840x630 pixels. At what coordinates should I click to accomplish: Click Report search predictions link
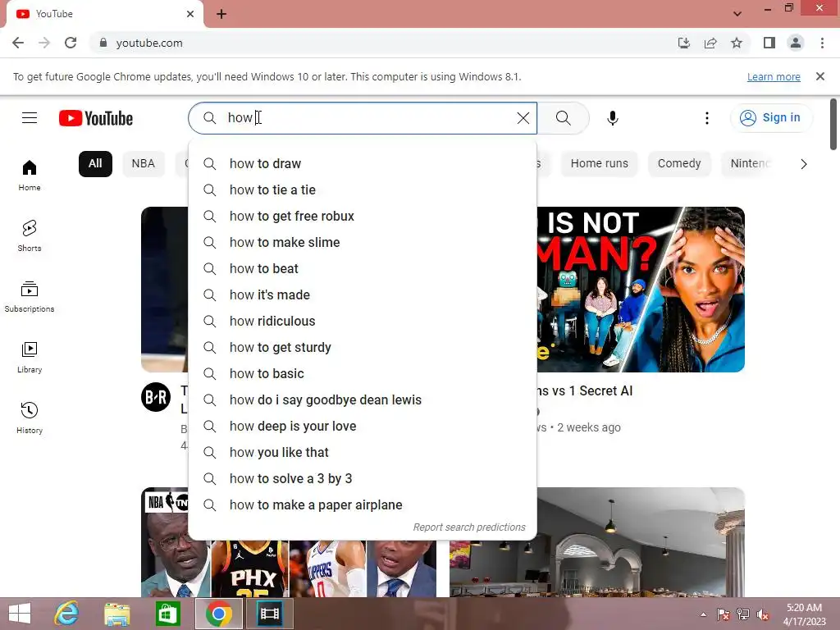click(x=468, y=527)
